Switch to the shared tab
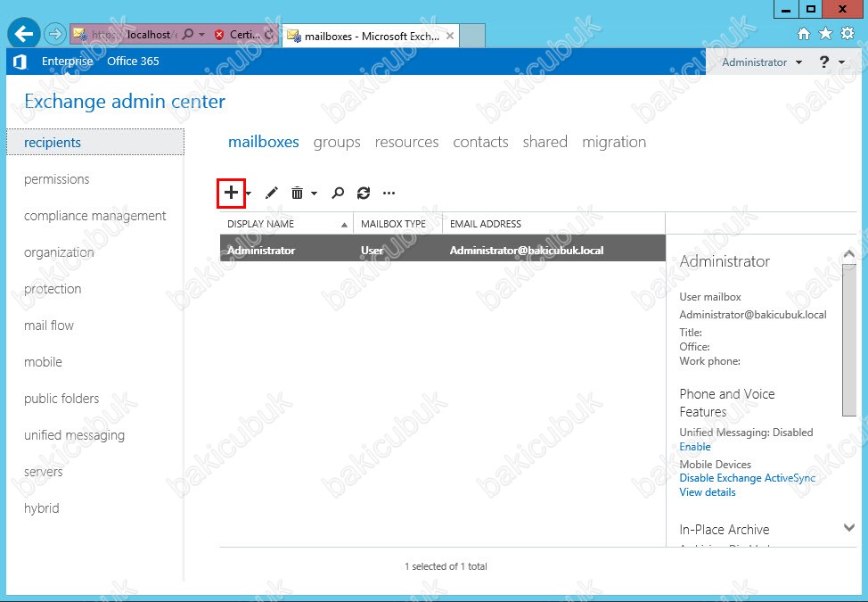 (545, 142)
